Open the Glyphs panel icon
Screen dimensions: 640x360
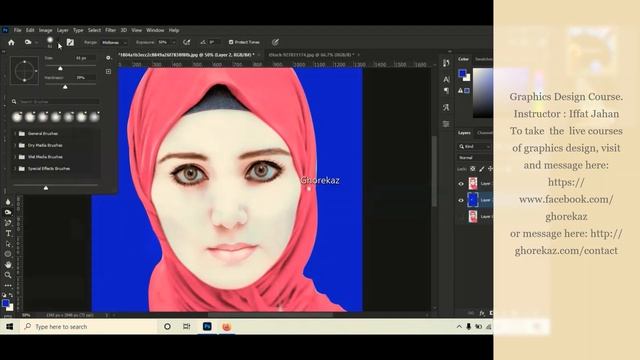click(446, 107)
